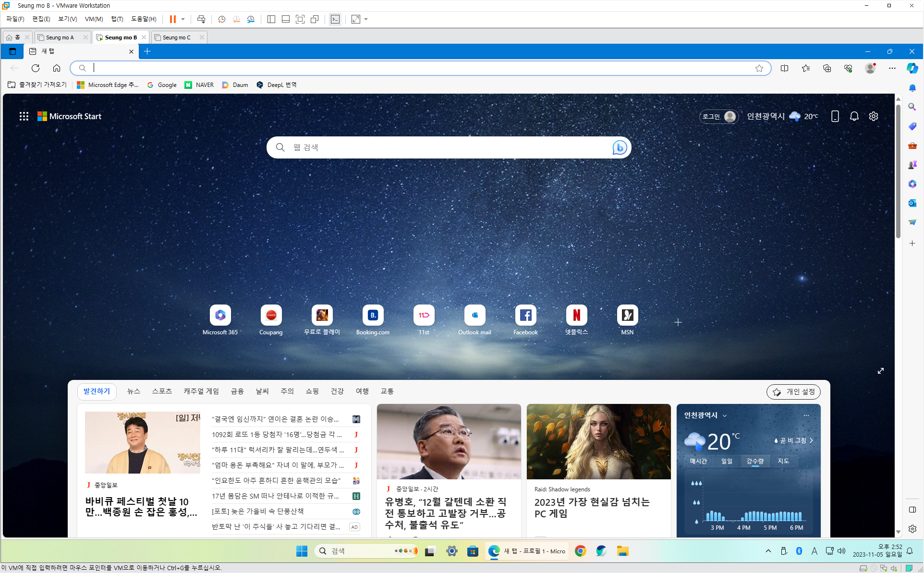This screenshot has height=573, width=924.
Task: Click the notifications bell on Microsoft Start
Action: point(854,116)
